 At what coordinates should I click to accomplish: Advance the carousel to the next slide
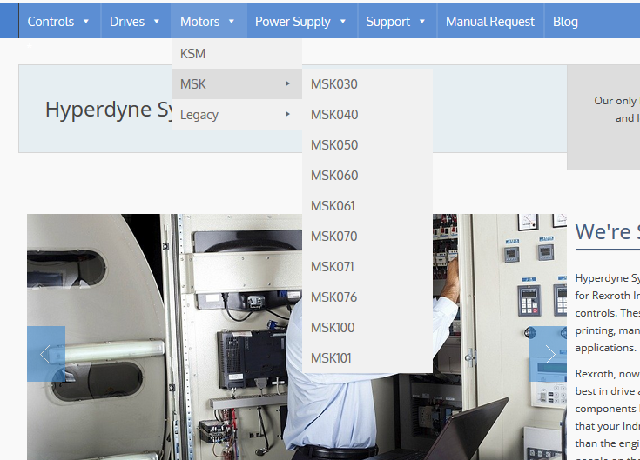pyautogui.click(x=548, y=354)
